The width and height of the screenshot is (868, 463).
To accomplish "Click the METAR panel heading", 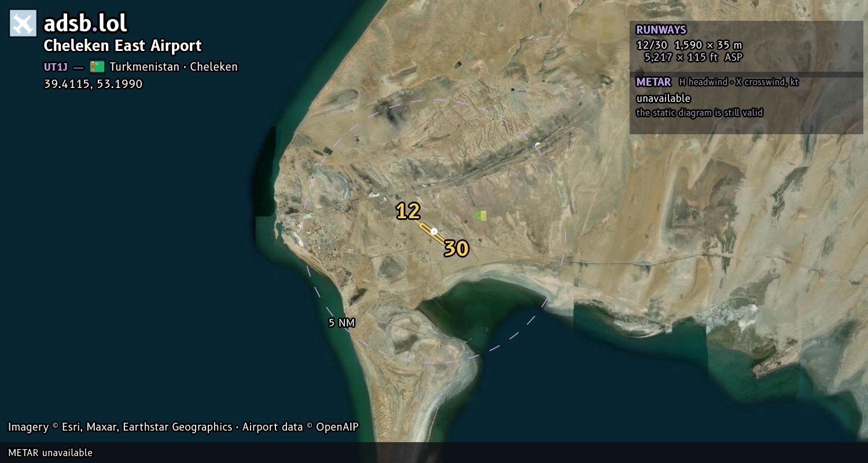I will (x=653, y=82).
